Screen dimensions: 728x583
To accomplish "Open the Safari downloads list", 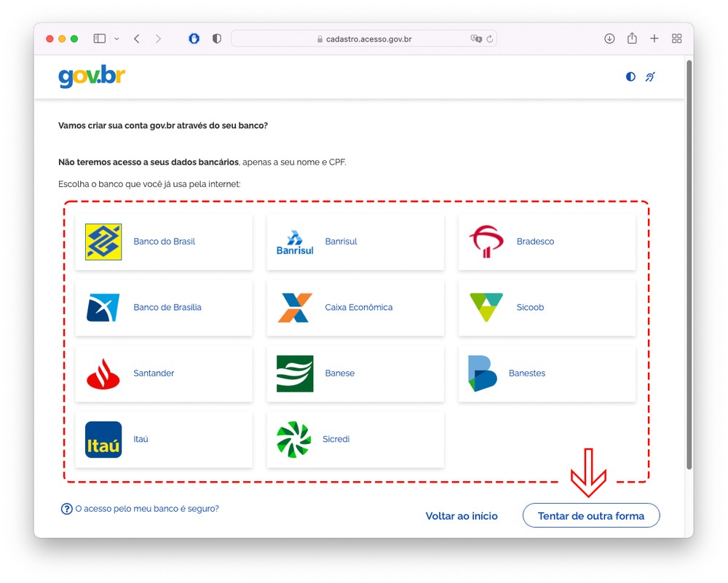I will pyautogui.click(x=609, y=39).
